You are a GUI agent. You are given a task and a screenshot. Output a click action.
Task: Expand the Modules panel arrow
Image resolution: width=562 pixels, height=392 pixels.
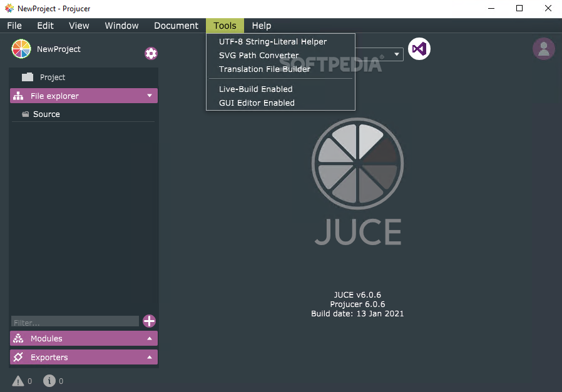[x=150, y=338]
